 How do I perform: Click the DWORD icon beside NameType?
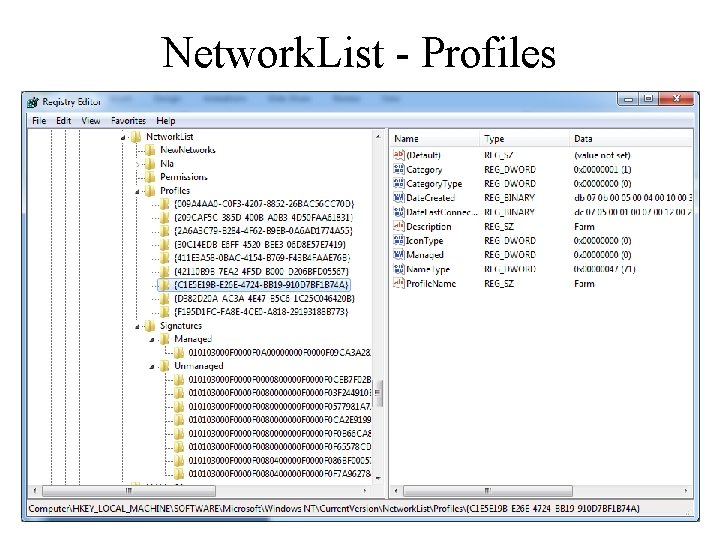pyautogui.click(x=399, y=269)
